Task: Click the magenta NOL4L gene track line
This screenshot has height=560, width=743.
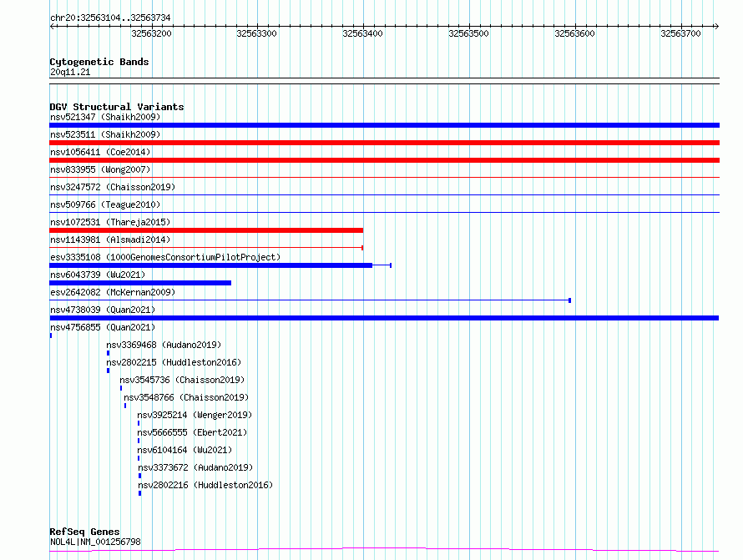Action: [x=384, y=550]
